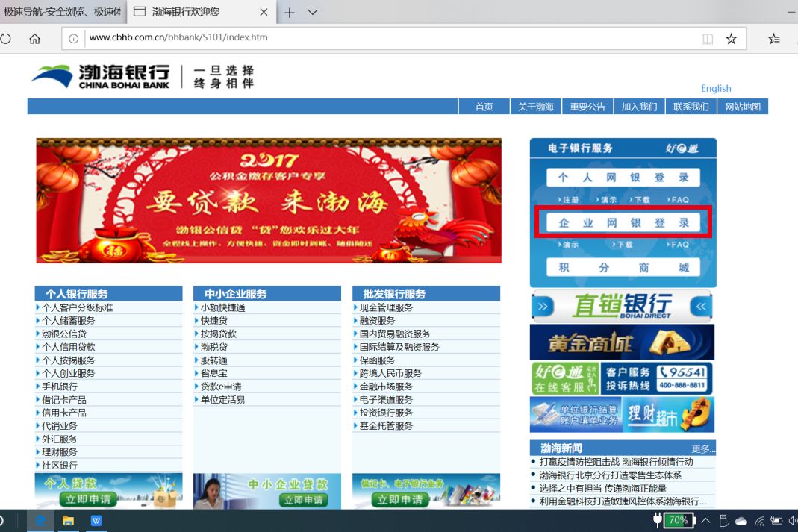The image size is (798, 532).
Task: Open File Explorer in taskbar
Action: coord(68,520)
